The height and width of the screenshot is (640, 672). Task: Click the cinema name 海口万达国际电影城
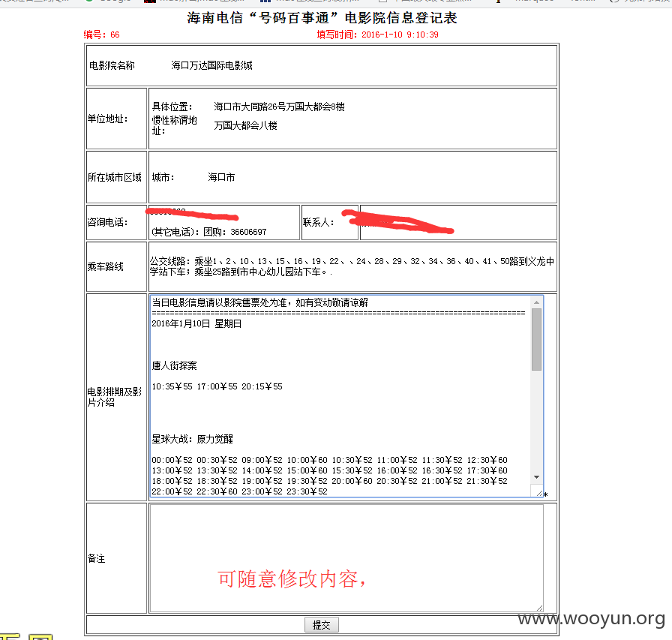(211, 65)
